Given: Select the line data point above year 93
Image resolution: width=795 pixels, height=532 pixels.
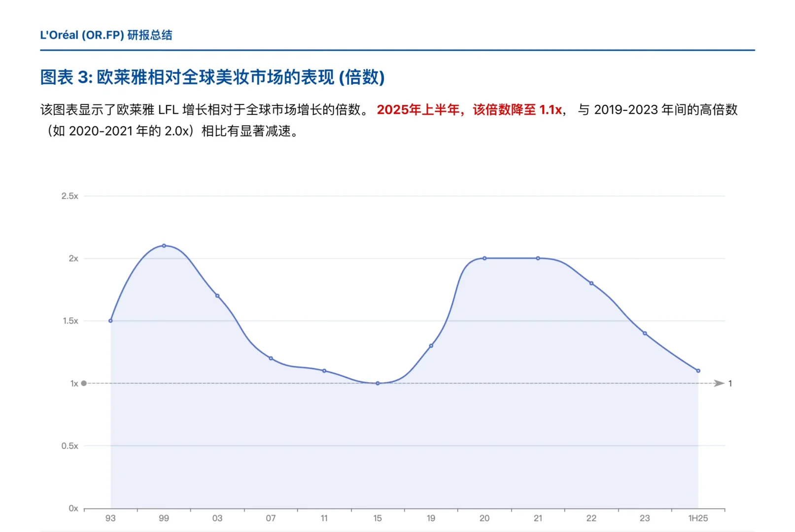Looking at the screenshot, I should [x=110, y=321].
